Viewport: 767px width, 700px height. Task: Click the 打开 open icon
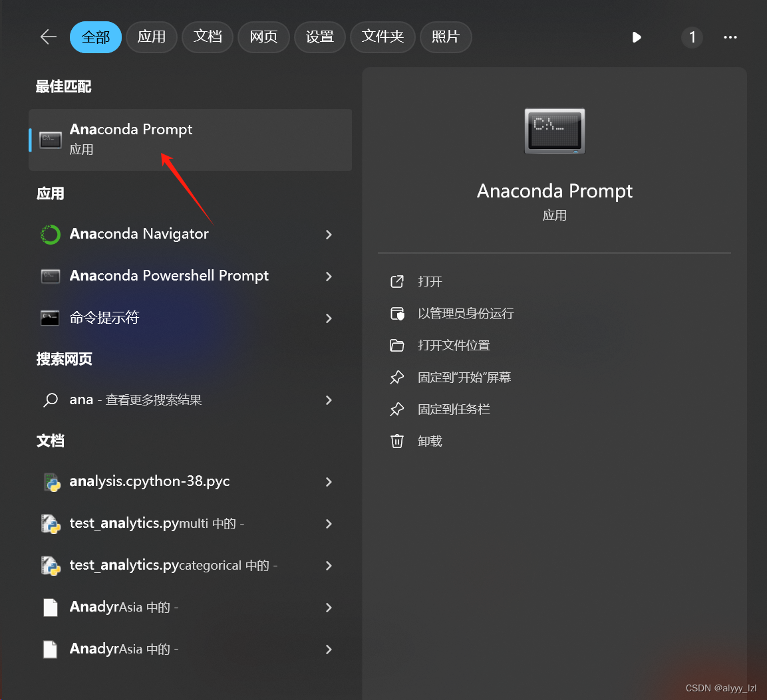(x=396, y=282)
